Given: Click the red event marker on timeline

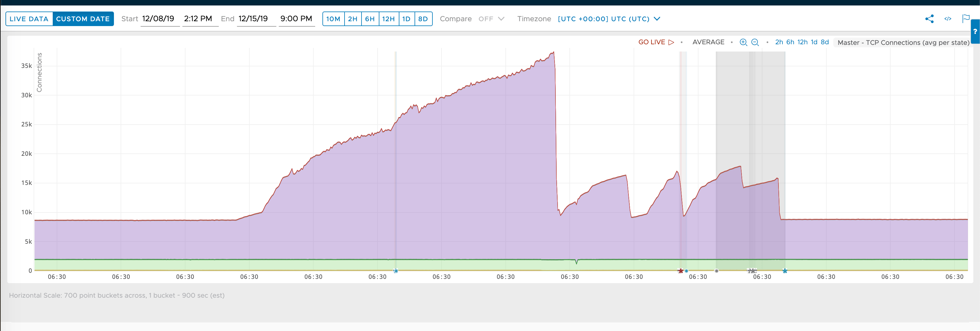Looking at the screenshot, I should coord(681,271).
